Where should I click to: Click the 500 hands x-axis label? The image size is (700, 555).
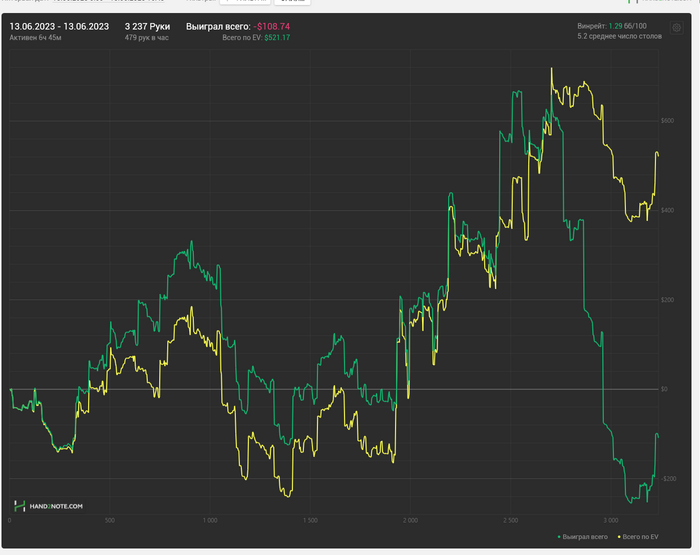coord(110,520)
